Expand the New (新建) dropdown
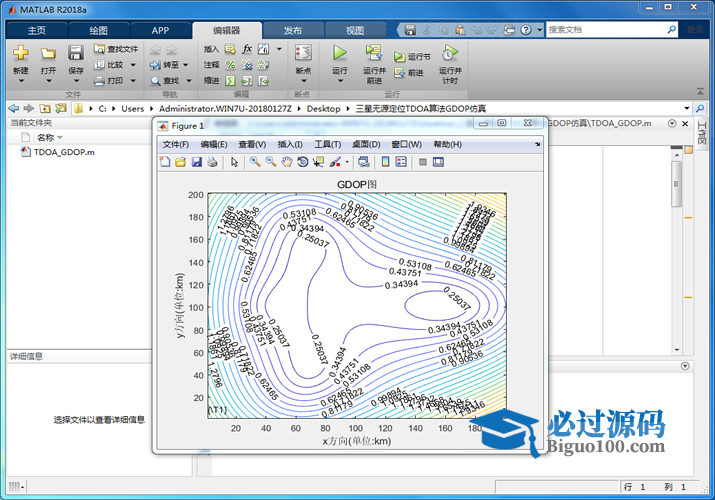The image size is (715, 500). [x=21, y=72]
